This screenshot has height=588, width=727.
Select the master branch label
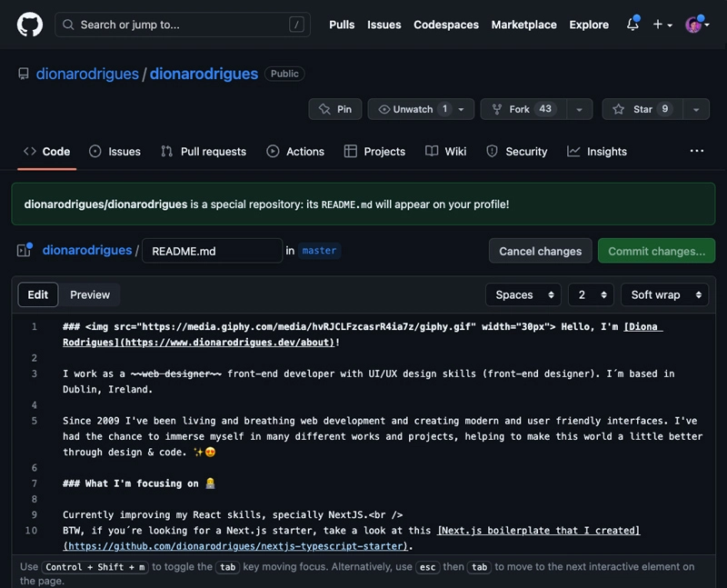click(319, 251)
